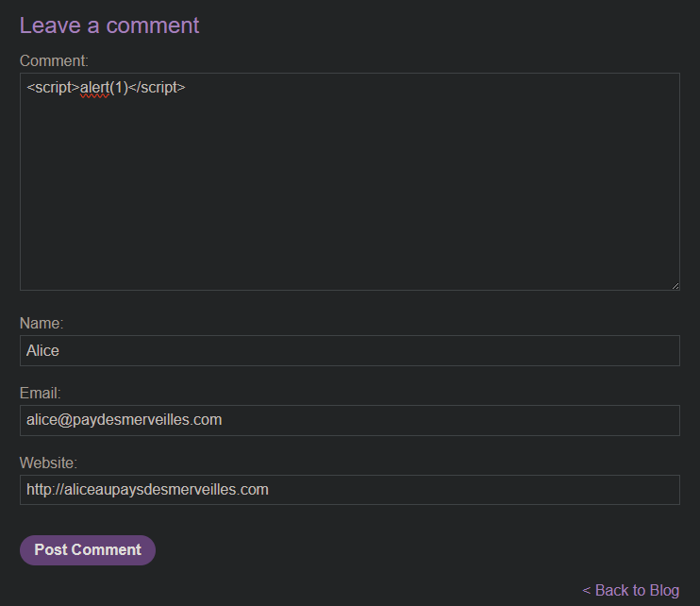Click the (1) after alert in comment

click(119, 88)
